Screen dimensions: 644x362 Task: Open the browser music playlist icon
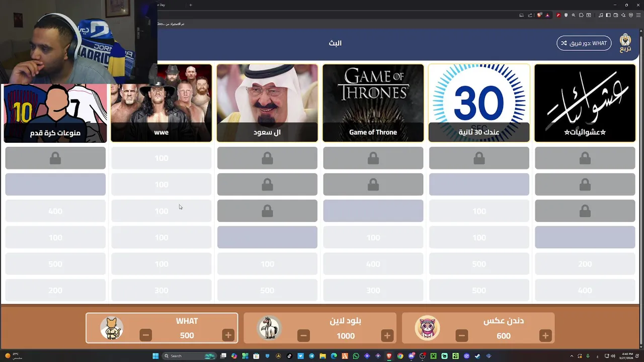point(601,15)
